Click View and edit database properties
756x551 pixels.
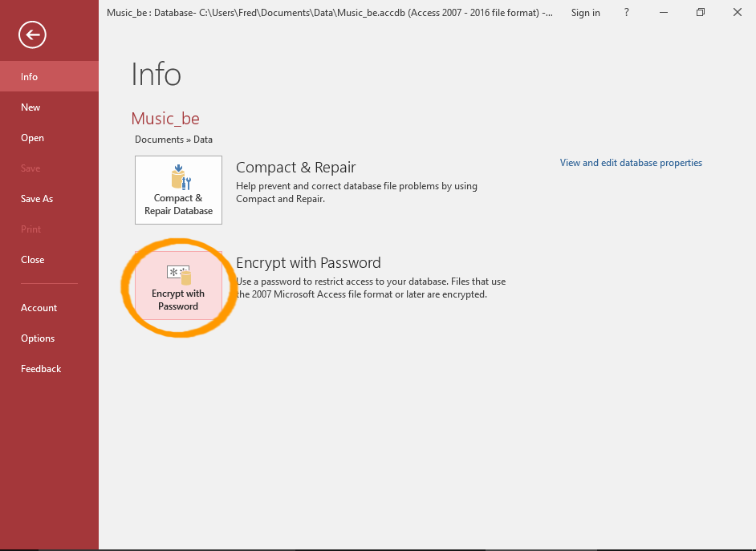631,163
